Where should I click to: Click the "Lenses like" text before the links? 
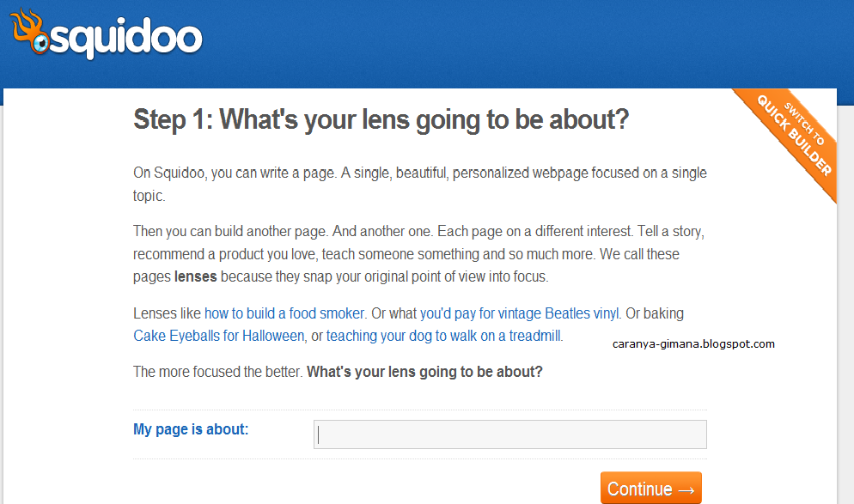coord(167,313)
